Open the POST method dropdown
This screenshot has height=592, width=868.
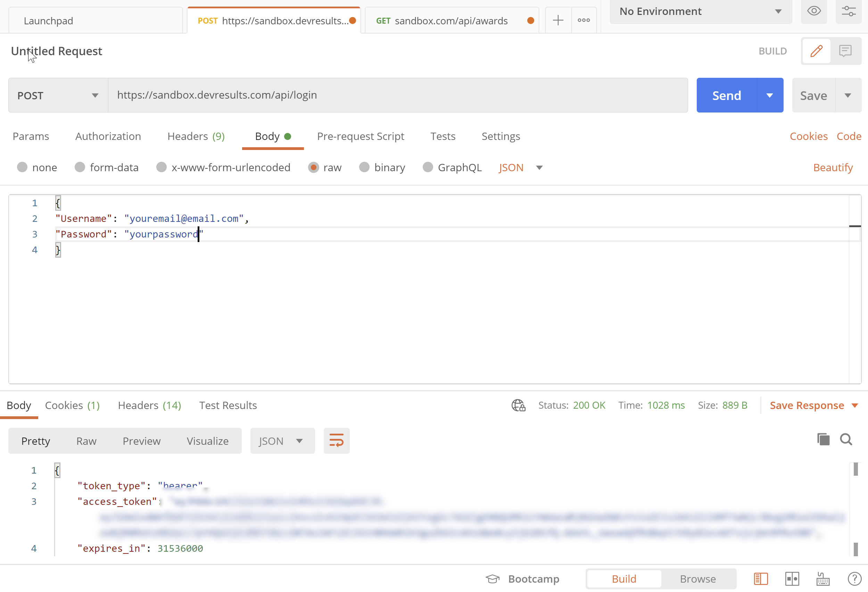pos(58,95)
